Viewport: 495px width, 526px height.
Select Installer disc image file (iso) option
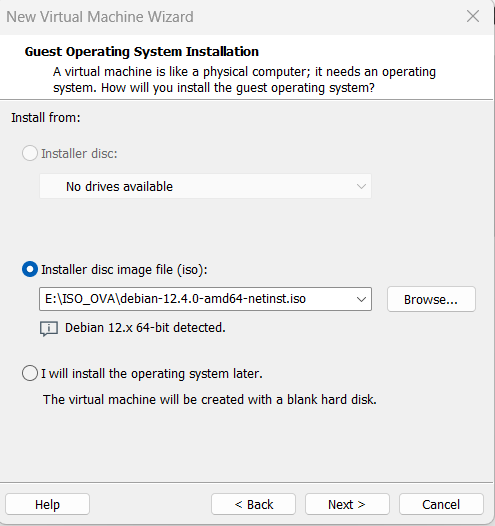(30, 269)
